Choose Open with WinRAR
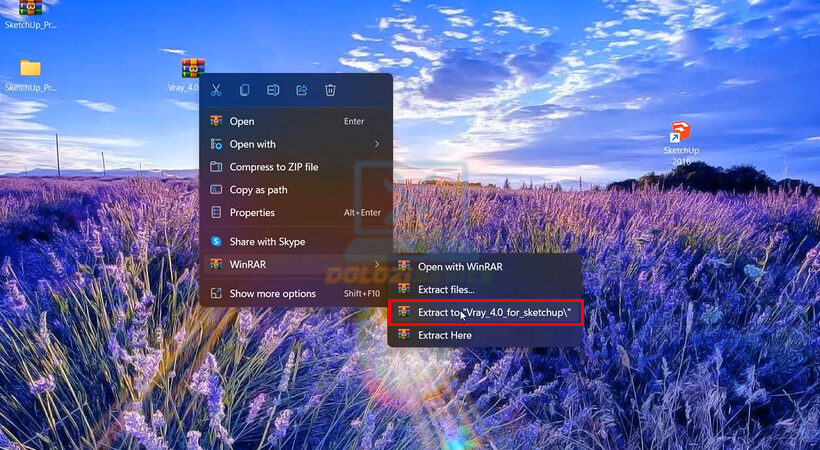This screenshot has height=450, width=820. pyautogui.click(x=460, y=267)
